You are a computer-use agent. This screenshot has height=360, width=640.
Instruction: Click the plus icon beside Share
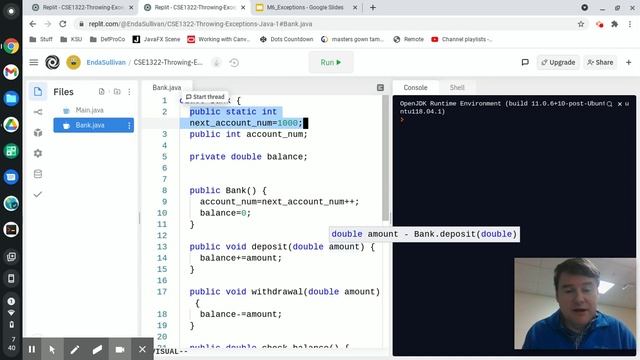629,62
